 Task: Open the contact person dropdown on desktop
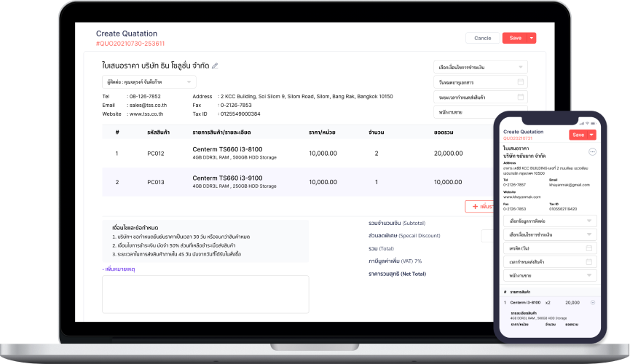coord(149,82)
